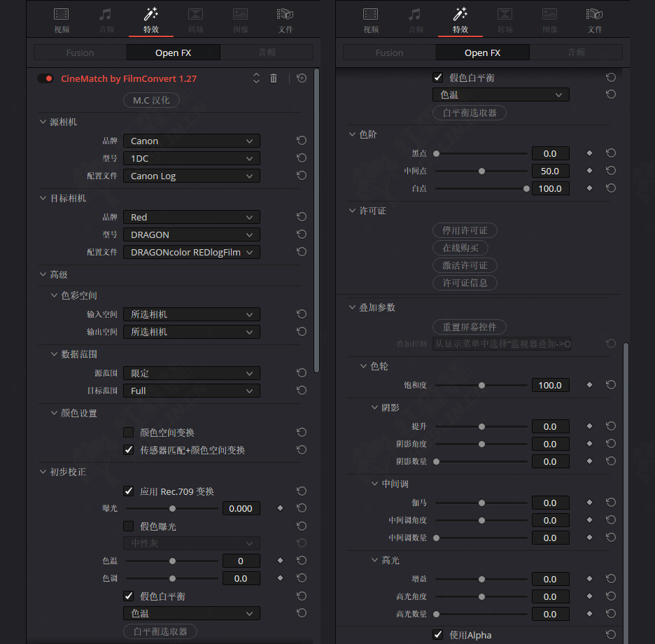Image resolution: width=655 pixels, height=644 pixels.
Task: Uncheck 应用 Rec.709 变换
Action: pos(129,491)
